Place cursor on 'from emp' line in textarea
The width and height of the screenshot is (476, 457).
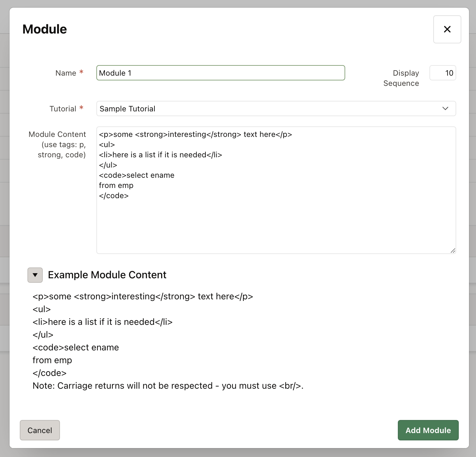coord(116,185)
